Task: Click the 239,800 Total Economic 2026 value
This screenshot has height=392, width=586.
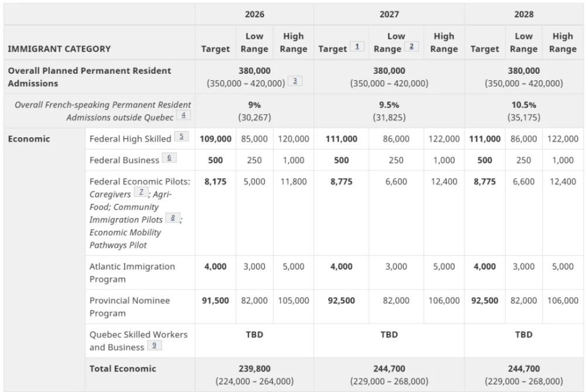Action: pos(254,369)
